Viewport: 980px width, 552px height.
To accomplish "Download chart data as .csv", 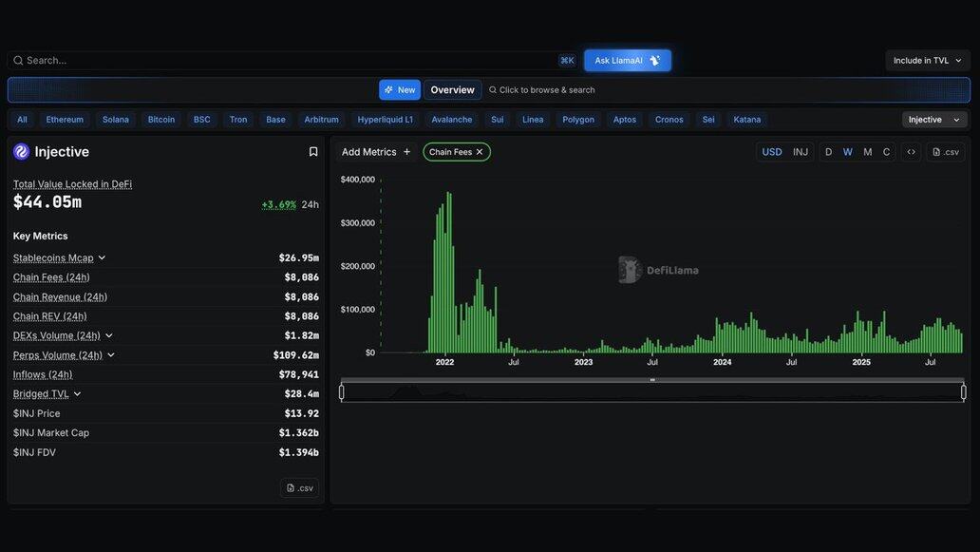I will (x=946, y=152).
